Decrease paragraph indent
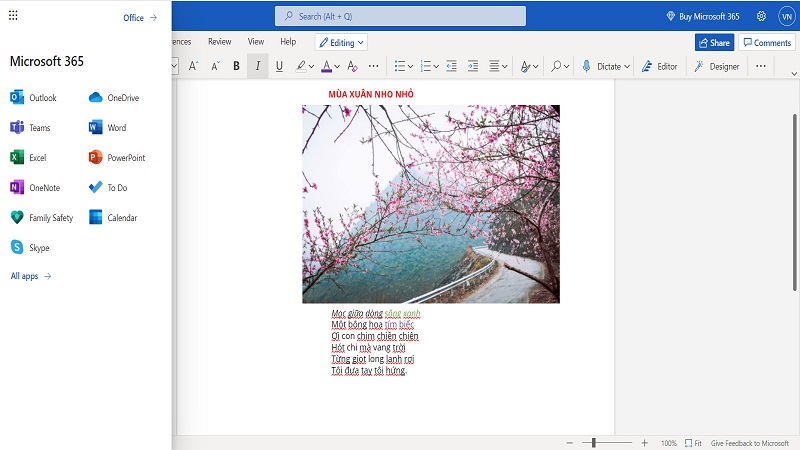The height and width of the screenshot is (450, 800). [x=452, y=66]
